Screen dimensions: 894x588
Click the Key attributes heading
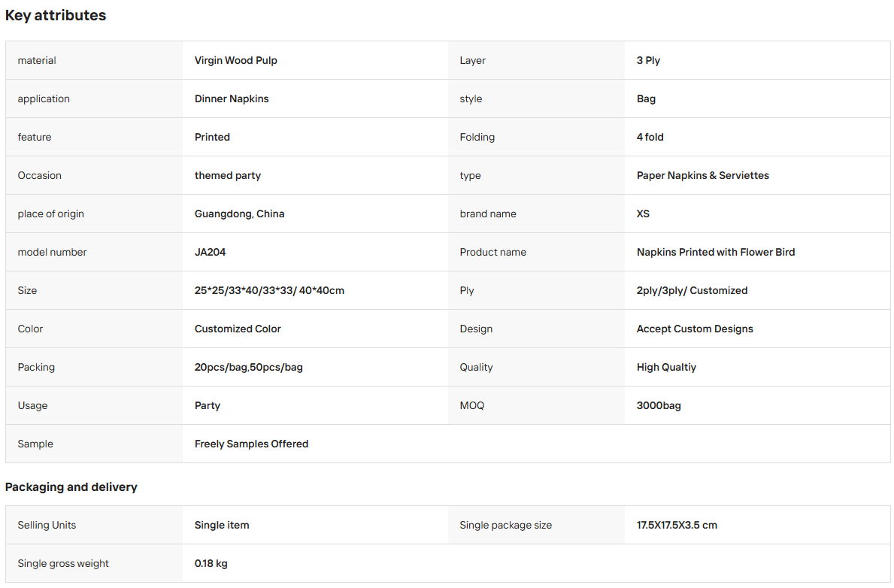coord(56,15)
